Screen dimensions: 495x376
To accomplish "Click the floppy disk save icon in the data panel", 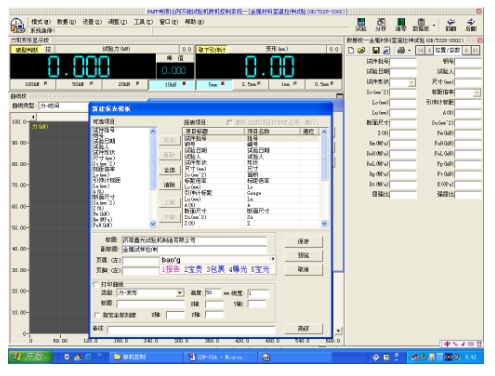I will click(x=376, y=50).
